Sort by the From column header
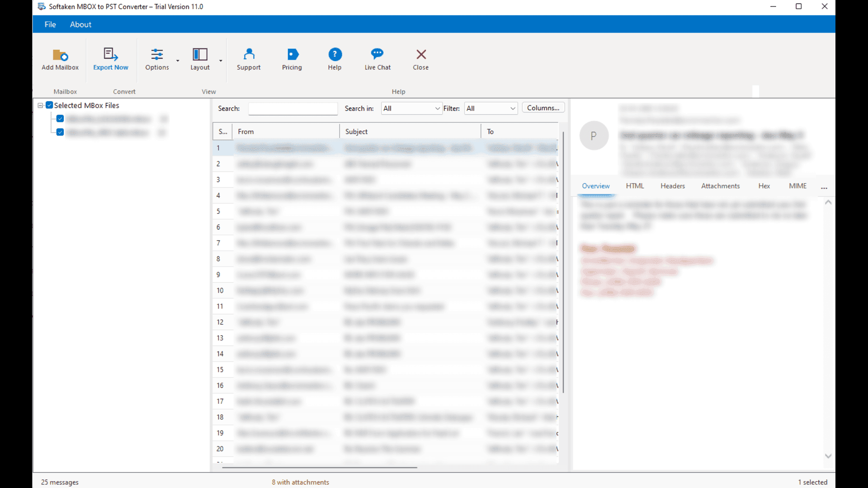868x488 pixels. 286,131
